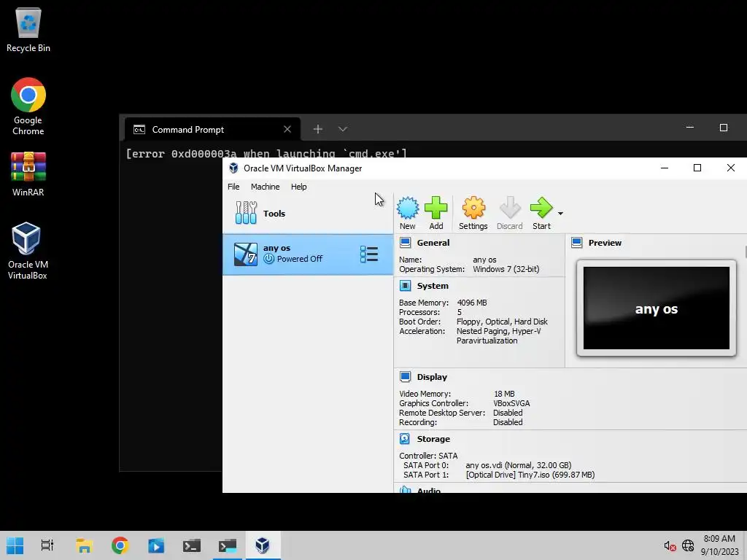Image resolution: width=747 pixels, height=560 pixels.
Task: Click Video Memory value '18 MB'
Action: coord(504,394)
